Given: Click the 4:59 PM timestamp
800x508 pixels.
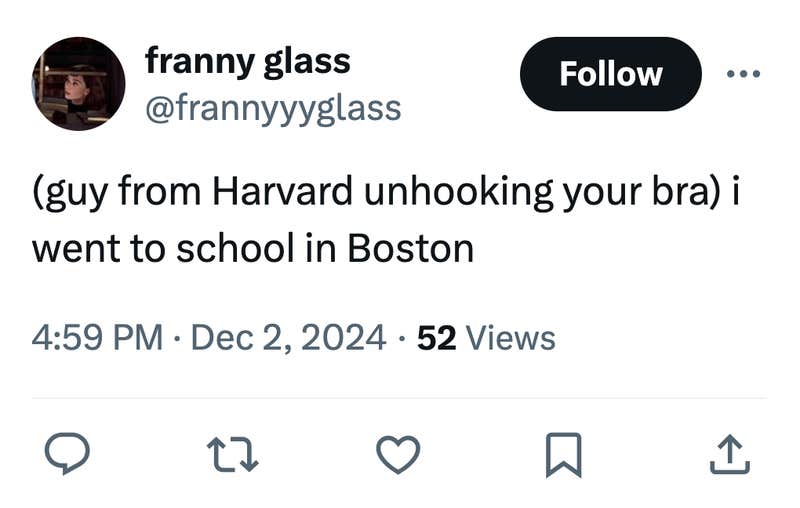Looking at the screenshot, I should pos(97,338).
